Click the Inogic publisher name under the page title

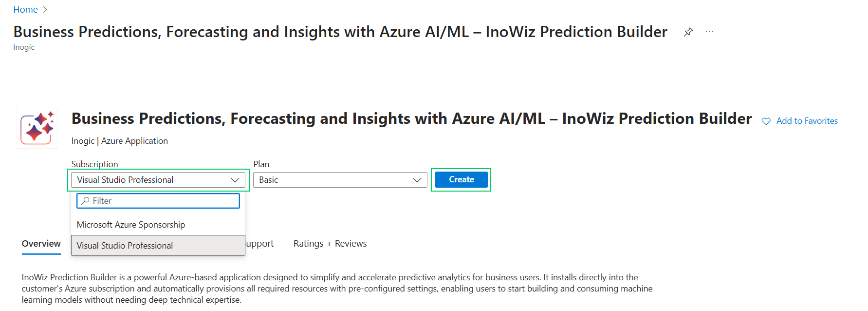point(24,47)
